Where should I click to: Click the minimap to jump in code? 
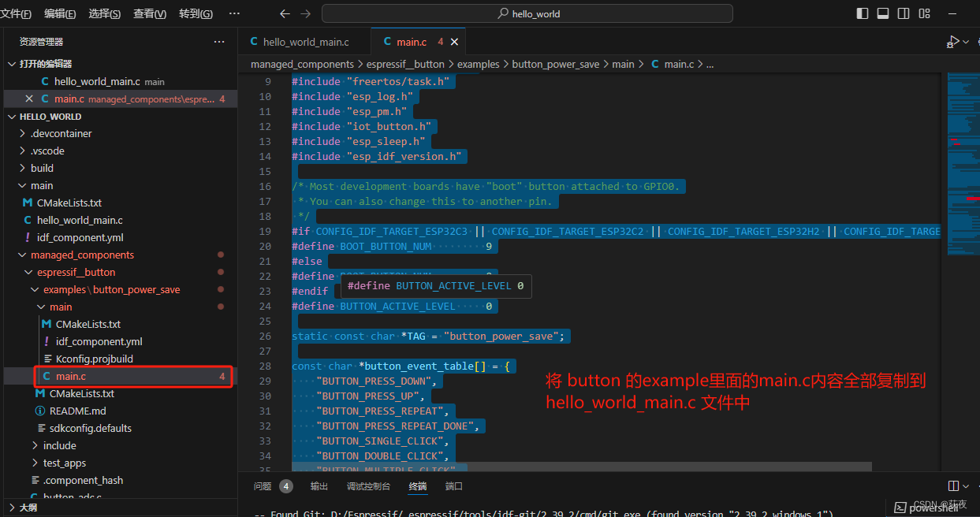click(962, 158)
